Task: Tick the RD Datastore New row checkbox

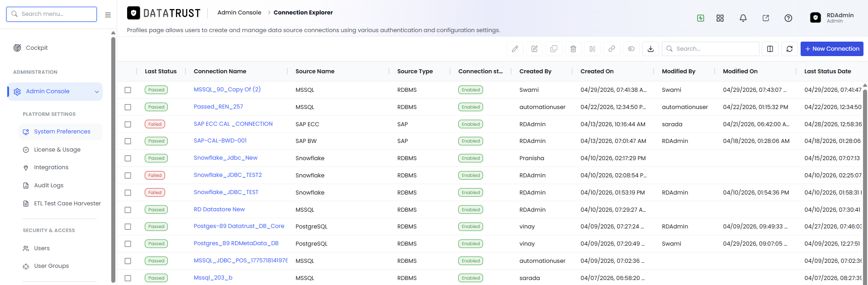Action: [128, 210]
